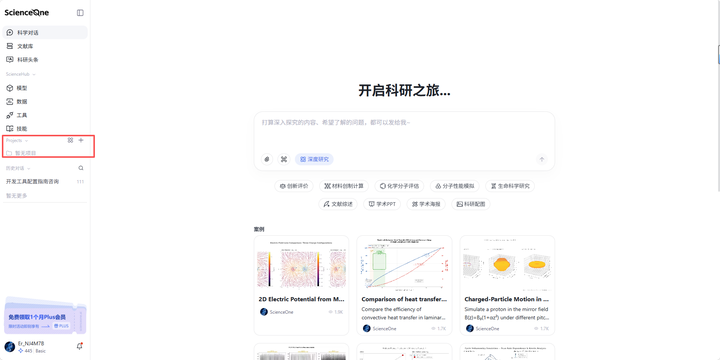Screen dimensions: 720x360
Task: Send the message with the up arrow
Action: [542, 159]
